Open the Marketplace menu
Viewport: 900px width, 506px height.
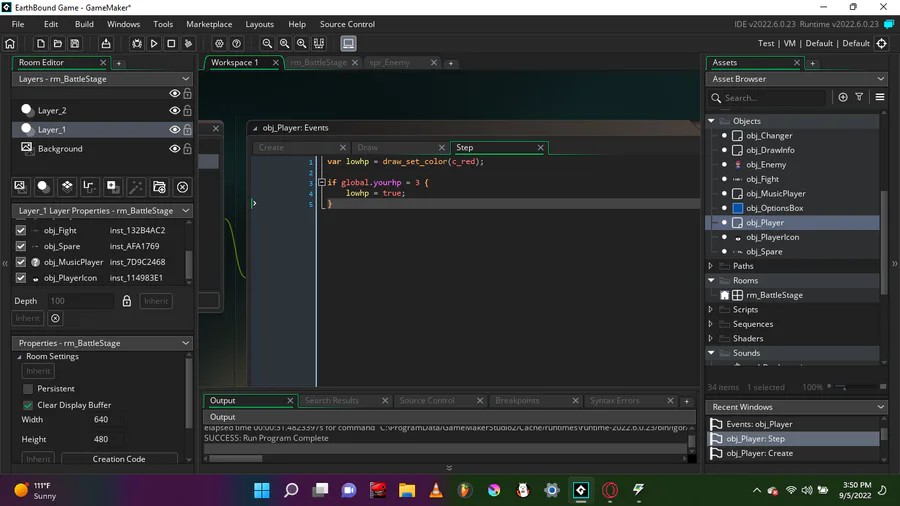[x=209, y=24]
